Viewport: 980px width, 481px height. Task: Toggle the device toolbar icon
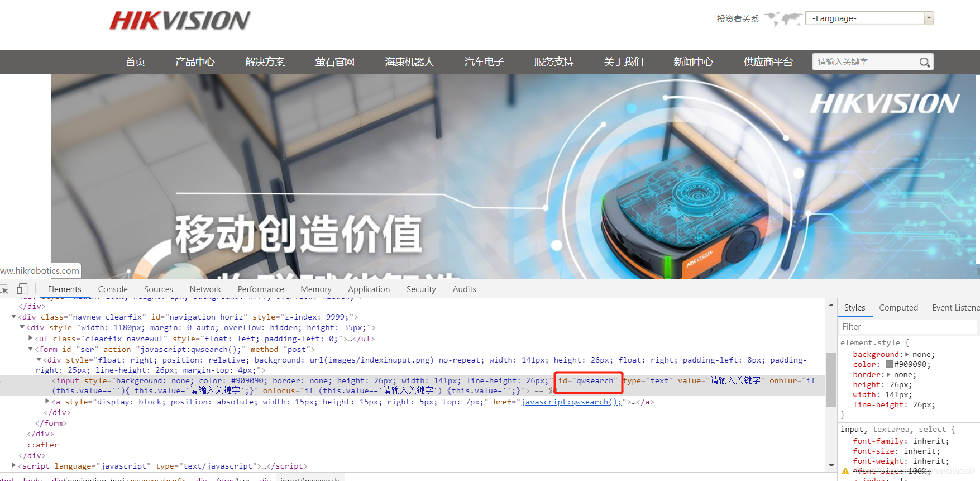(22, 289)
